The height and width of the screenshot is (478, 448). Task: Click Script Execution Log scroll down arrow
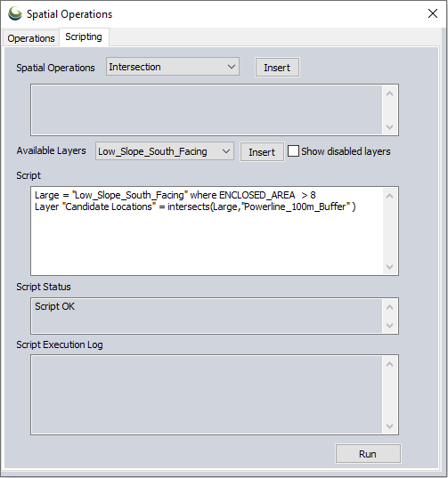tap(389, 425)
